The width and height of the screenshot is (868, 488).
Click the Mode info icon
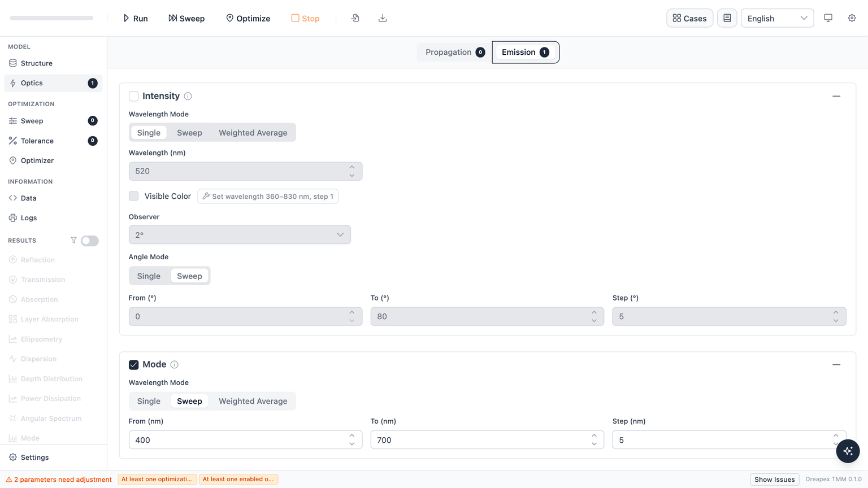pyautogui.click(x=175, y=365)
